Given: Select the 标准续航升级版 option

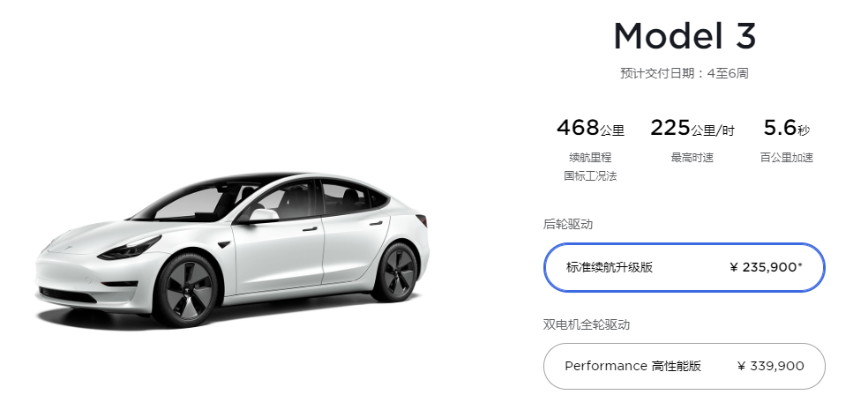Looking at the screenshot, I should [685, 268].
